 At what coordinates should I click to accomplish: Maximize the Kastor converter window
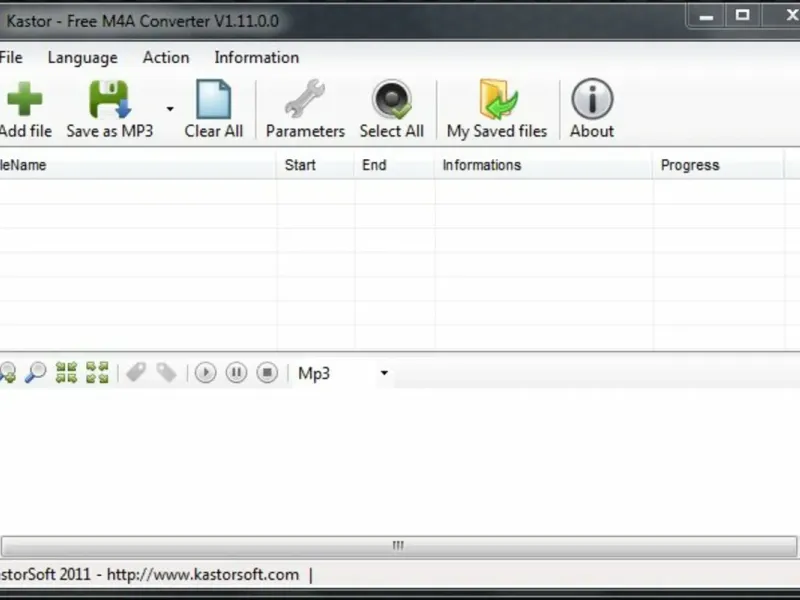[x=742, y=16]
